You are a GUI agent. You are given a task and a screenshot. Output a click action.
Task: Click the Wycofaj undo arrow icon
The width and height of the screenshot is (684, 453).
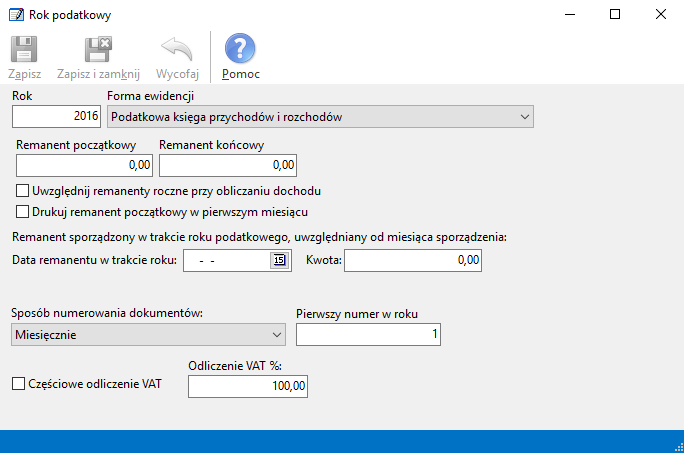click(x=177, y=50)
